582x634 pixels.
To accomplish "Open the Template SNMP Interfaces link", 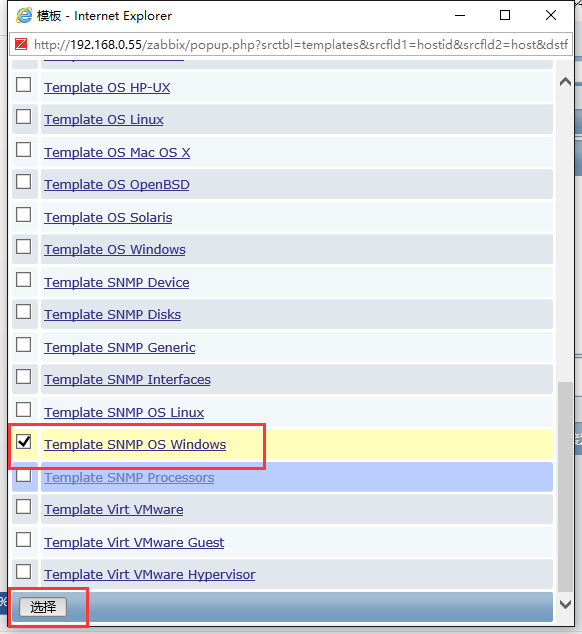I will click(127, 380).
